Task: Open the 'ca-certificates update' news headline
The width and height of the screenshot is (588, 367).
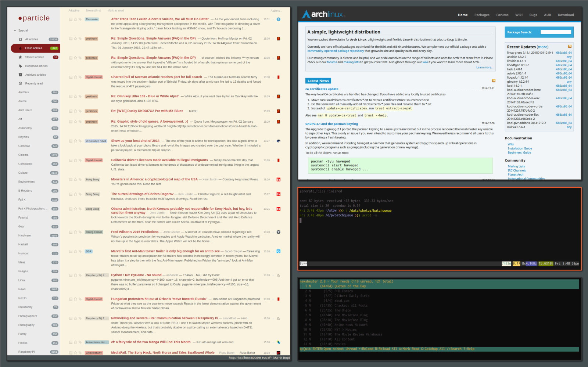Action: point(322,89)
